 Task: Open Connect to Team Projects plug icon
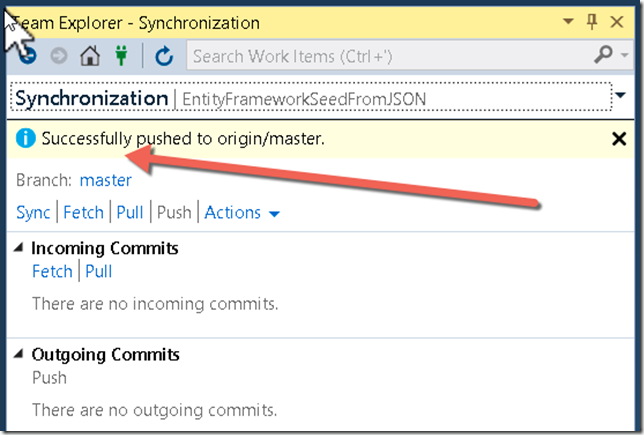pos(121,55)
